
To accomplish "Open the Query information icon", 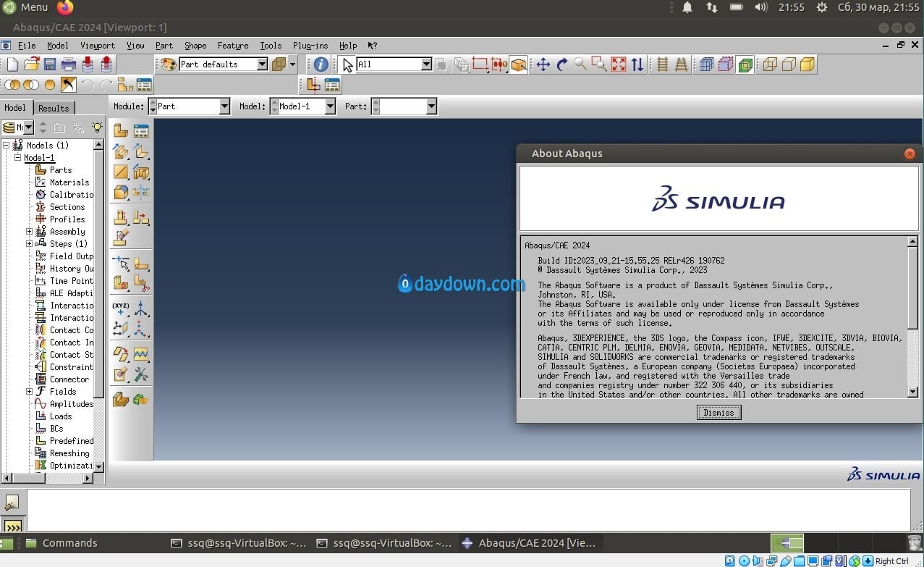I will pyautogui.click(x=321, y=64).
